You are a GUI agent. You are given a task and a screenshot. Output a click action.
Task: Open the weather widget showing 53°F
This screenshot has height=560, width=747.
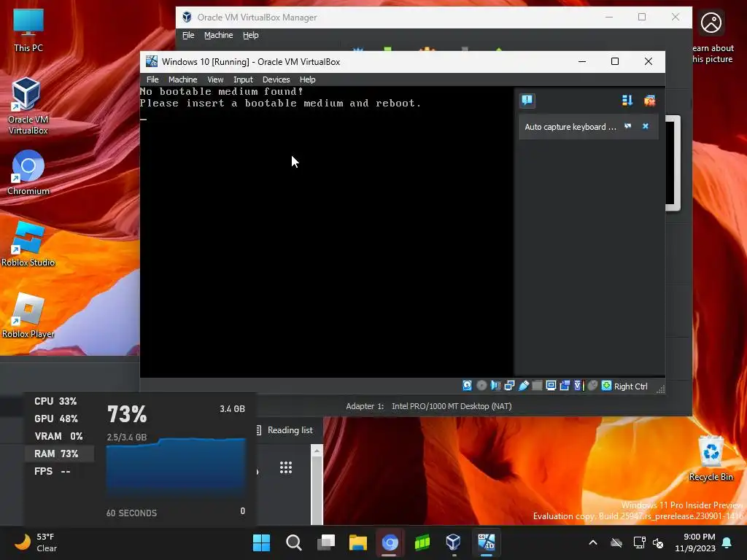tap(35, 542)
